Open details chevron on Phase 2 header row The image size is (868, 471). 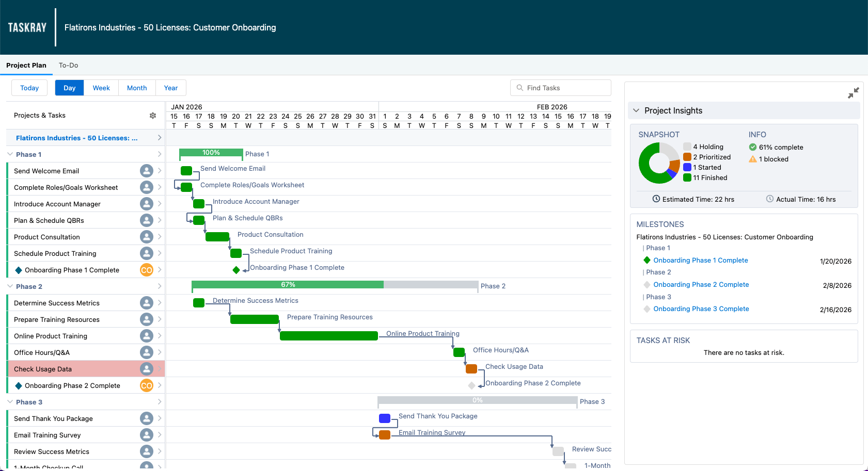160,286
